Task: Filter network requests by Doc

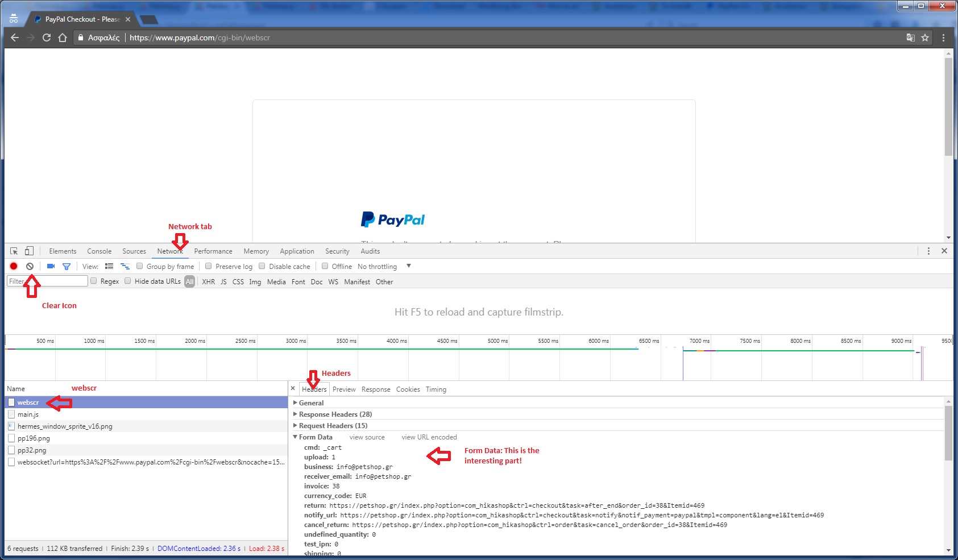Action: click(317, 281)
